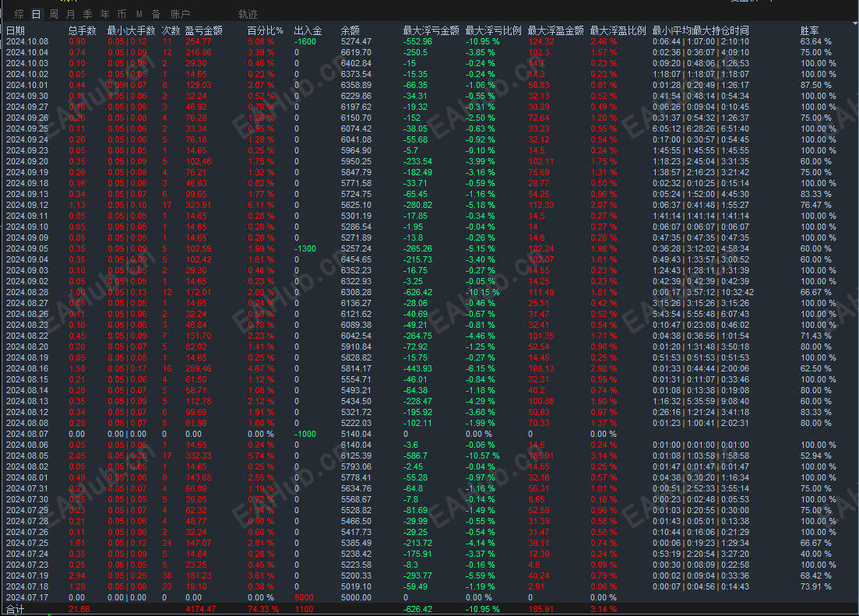Click total lots 2.94 on 2024.07.19

click(x=77, y=576)
